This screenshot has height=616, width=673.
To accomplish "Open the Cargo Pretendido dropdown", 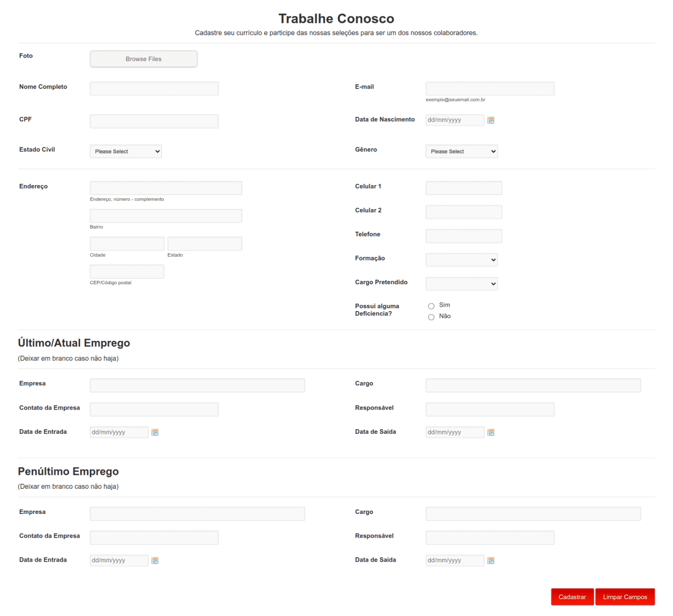I will (461, 284).
